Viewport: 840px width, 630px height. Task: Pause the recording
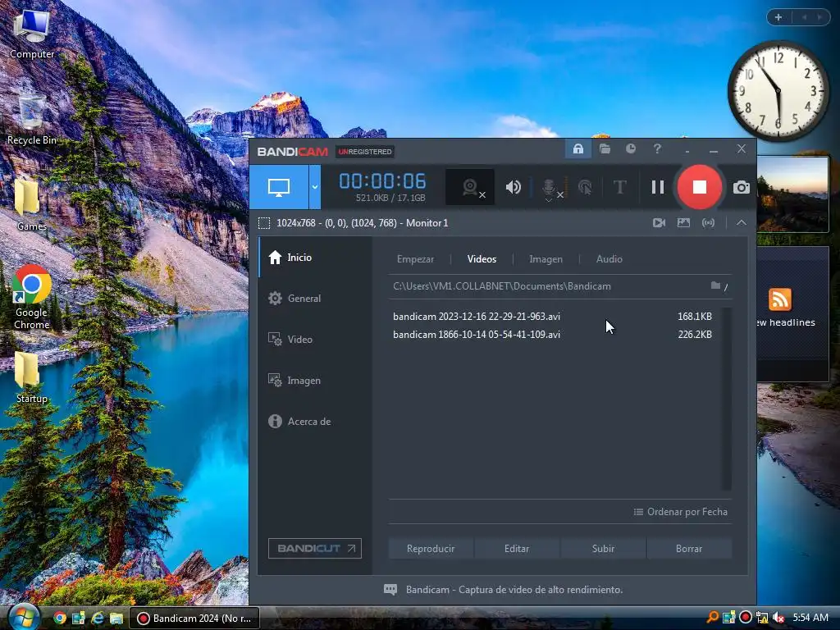(x=658, y=187)
